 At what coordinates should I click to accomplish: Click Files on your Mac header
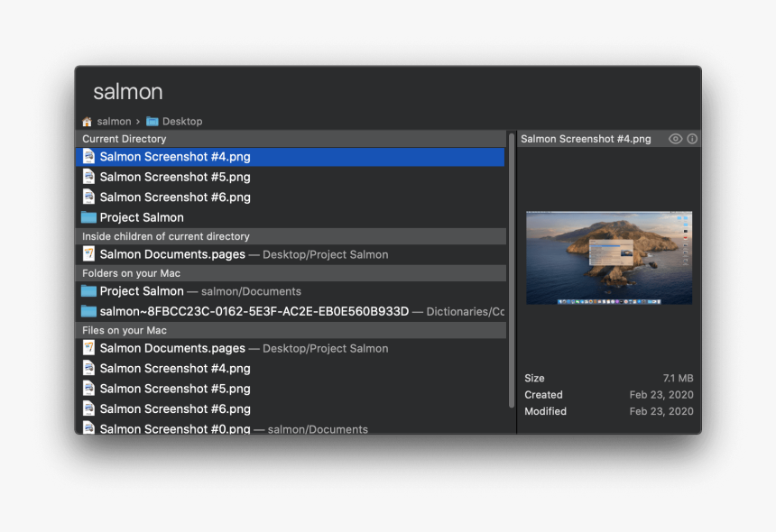(x=291, y=330)
